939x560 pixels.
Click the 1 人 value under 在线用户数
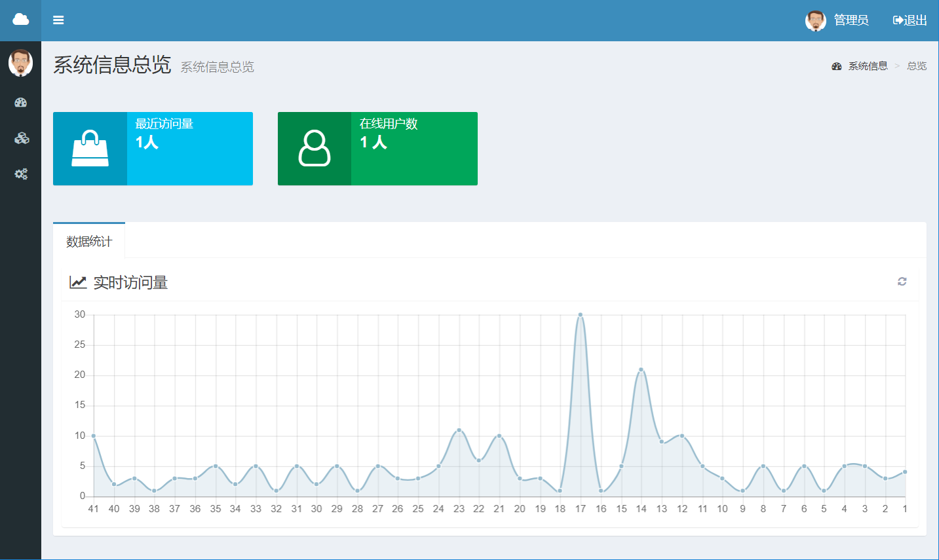[374, 142]
